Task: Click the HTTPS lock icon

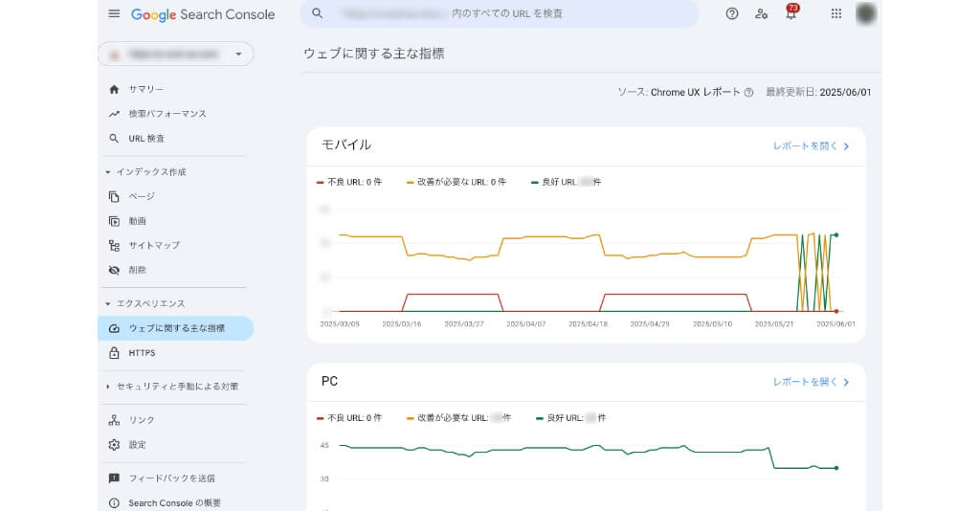Action: point(114,353)
